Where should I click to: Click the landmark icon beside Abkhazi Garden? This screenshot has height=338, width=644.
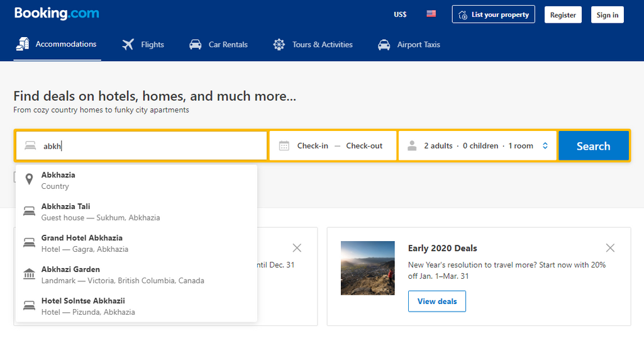(29, 274)
